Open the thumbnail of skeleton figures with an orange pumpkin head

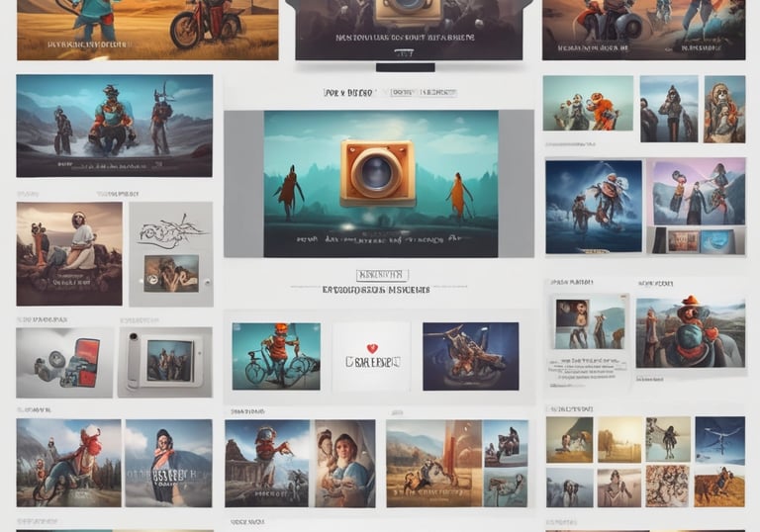pyautogui.click(x=588, y=103)
